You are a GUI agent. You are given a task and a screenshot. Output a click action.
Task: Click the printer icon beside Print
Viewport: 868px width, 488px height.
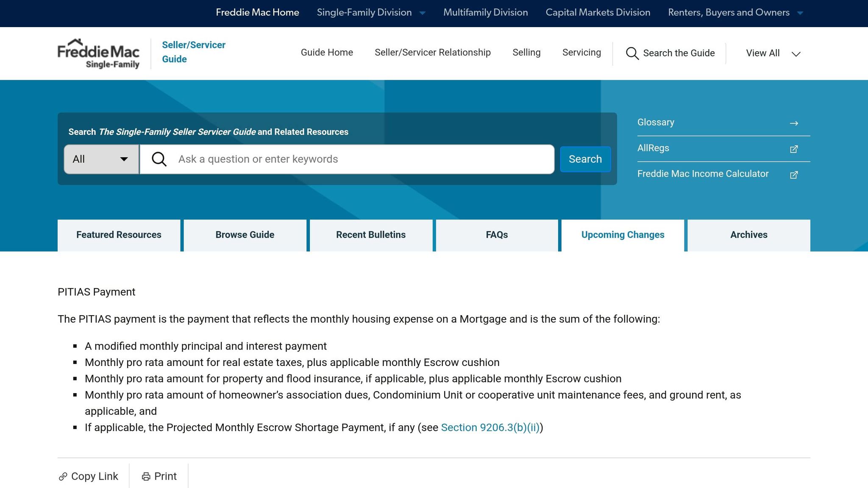pyautogui.click(x=146, y=477)
